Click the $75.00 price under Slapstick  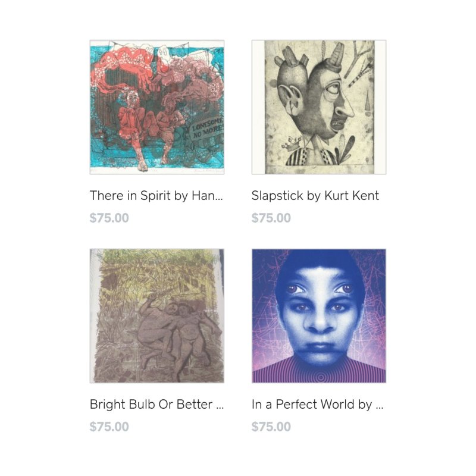click(x=271, y=218)
